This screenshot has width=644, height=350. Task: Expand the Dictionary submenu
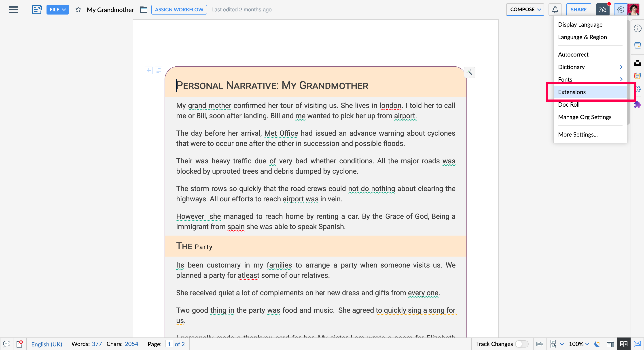pyautogui.click(x=590, y=67)
